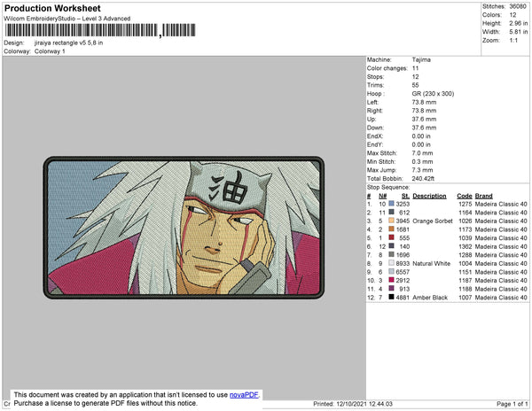Select the 'Production Worksheet' title
Image resolution: width=532 pixels, height=411 pixels.
[52, 8]
